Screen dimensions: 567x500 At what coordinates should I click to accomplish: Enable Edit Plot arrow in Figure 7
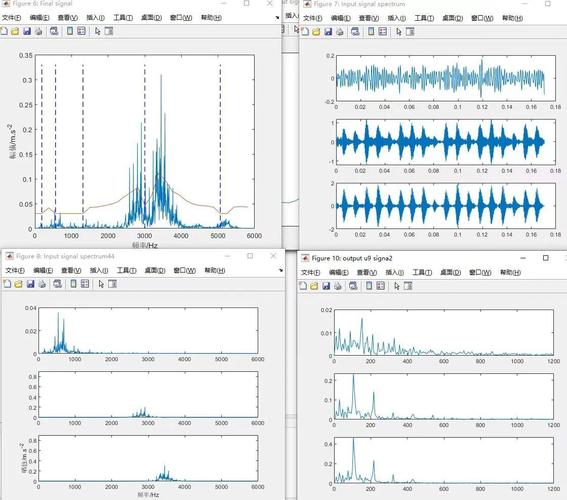point(398,32)
